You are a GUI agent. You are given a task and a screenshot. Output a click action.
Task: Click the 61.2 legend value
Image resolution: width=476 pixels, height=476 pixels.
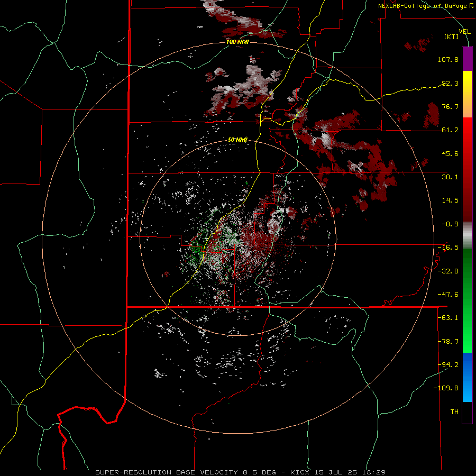(x=450, y=130)
